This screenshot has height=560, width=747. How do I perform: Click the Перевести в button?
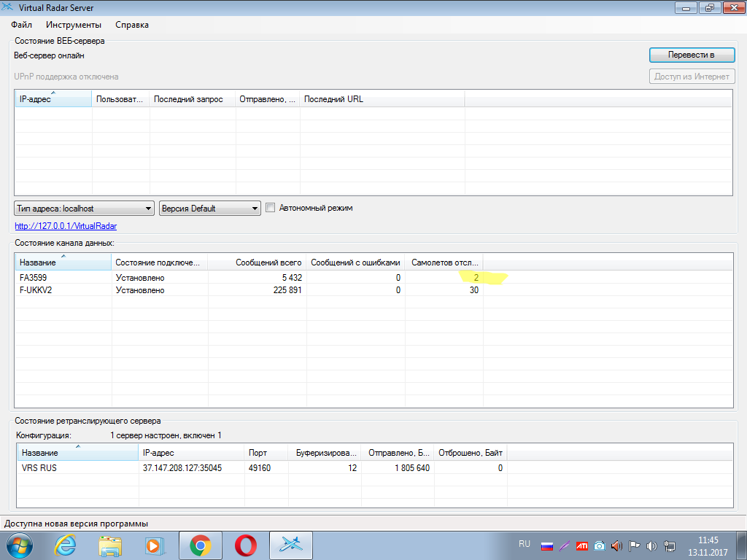691,55
